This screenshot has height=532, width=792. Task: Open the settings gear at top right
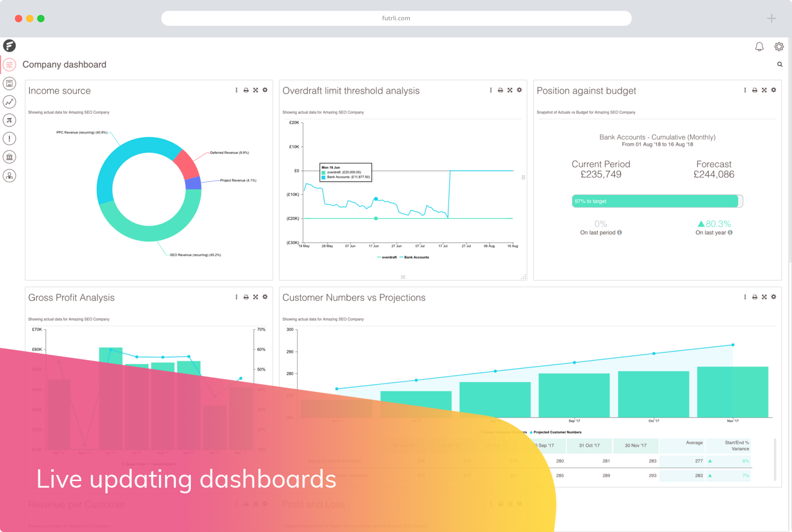779,47
